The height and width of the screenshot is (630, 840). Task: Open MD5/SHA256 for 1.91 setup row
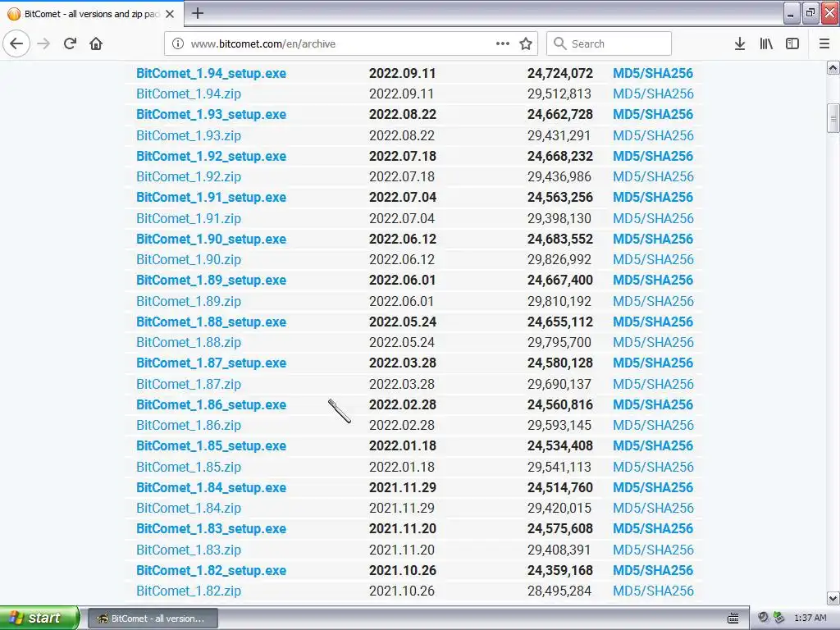coord(653,198)
